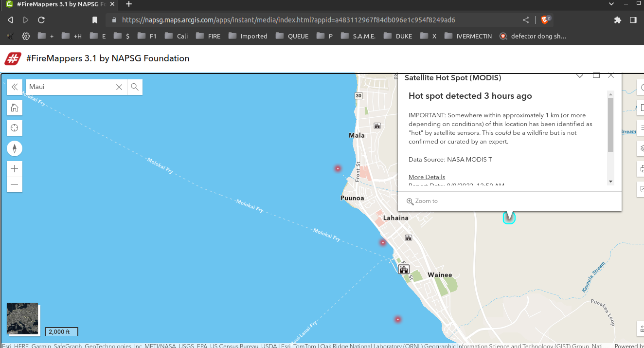The height and width of the screenshot is (348, 644).
Task: Open the + bookmarks folder
Action: 46,36
